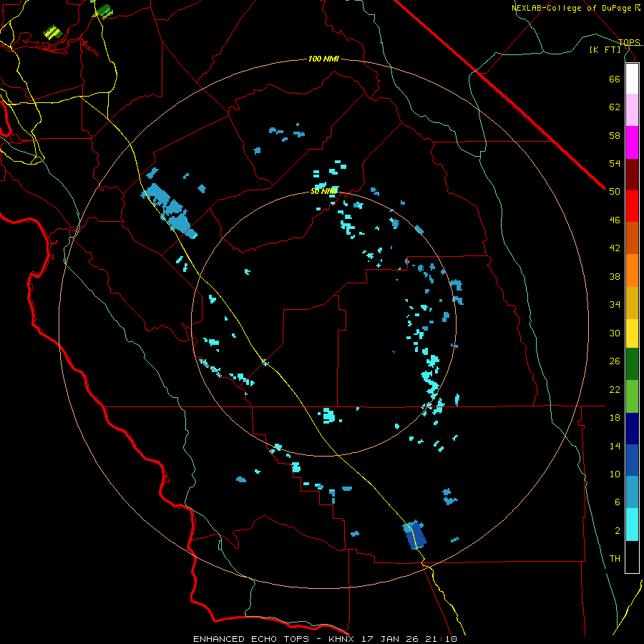This screenshot has height=644, width=644.
Task: Click the '2' legend value
Action: click(618, 531)
